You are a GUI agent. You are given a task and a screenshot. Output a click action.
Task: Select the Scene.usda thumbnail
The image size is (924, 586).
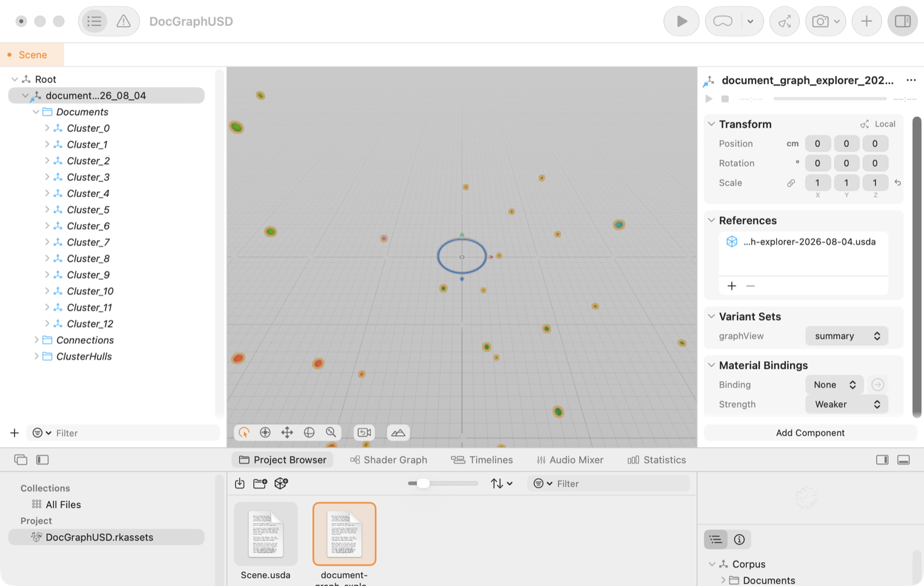pos(266,533)
